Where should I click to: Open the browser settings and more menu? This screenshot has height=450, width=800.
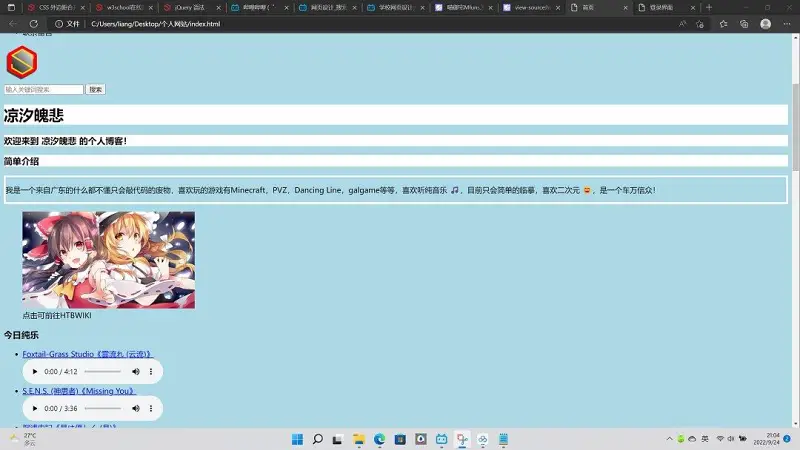[x=787, y=24]
